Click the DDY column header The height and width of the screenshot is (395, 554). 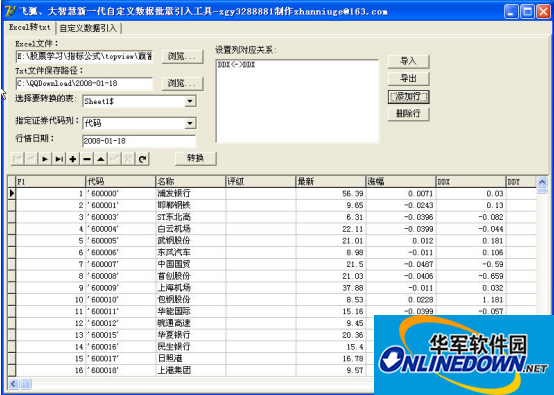point(521,182)
